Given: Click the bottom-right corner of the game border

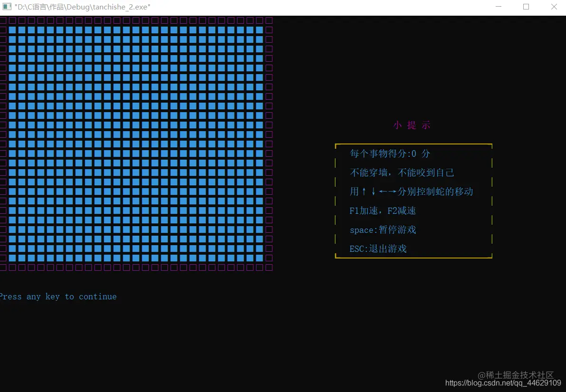Looking at the screenshot, I should point(269,268).
